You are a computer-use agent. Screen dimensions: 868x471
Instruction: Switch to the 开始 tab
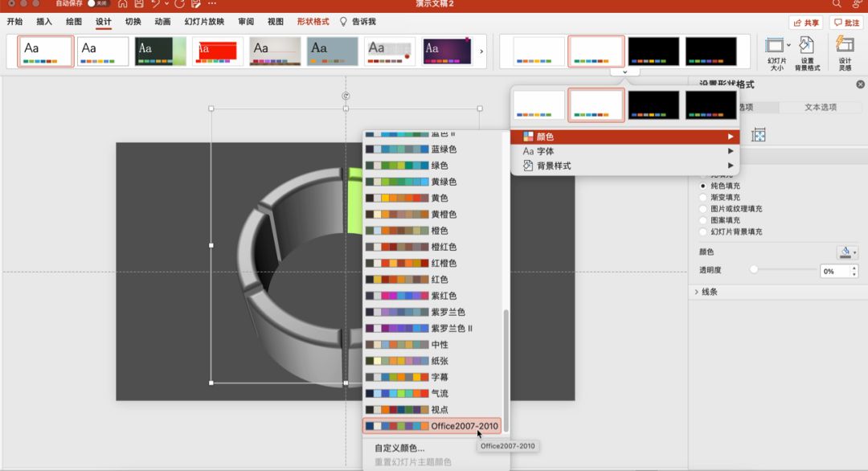pos(15,22)
